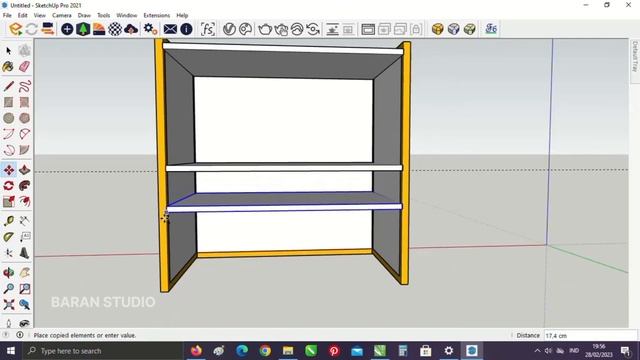Select the Circle tool
The height and width of the screenshot is (360, 640).
pos(9,118)
